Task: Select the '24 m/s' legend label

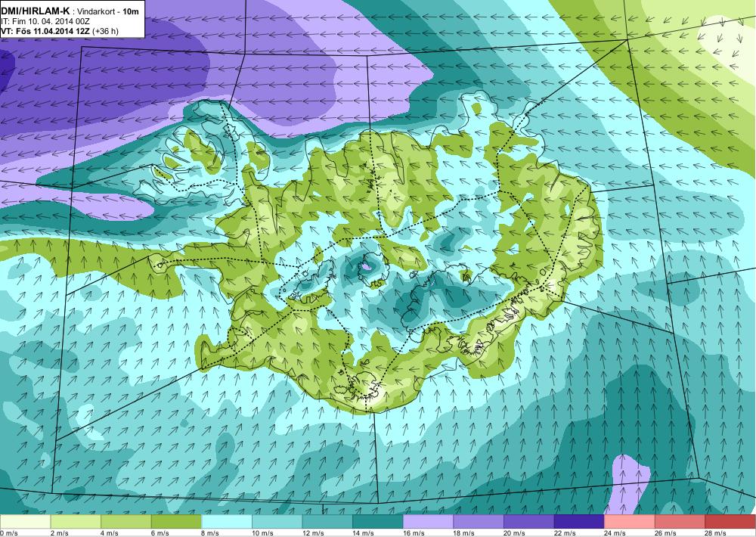Action: pyautogui.click(x=615, y=532)
